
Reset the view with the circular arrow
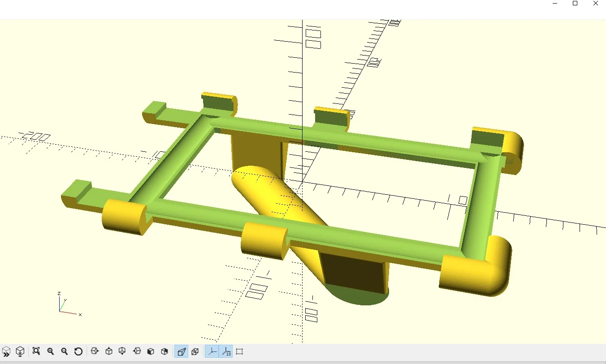click(78, 351)
